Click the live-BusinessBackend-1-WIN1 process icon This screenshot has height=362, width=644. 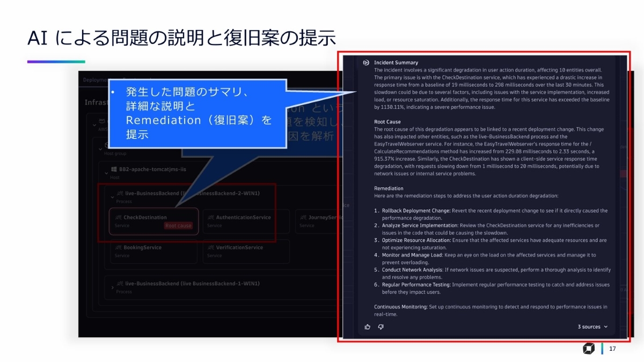(x=121, y=283)
